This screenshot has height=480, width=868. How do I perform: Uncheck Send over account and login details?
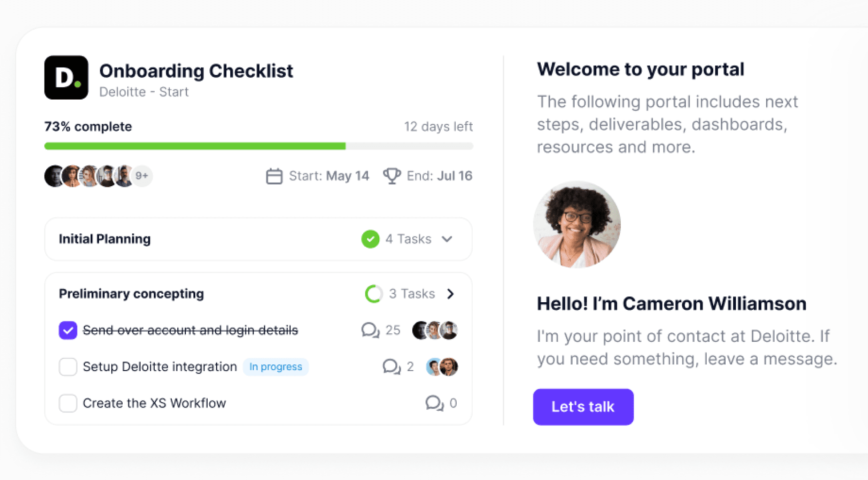[68, 330]
